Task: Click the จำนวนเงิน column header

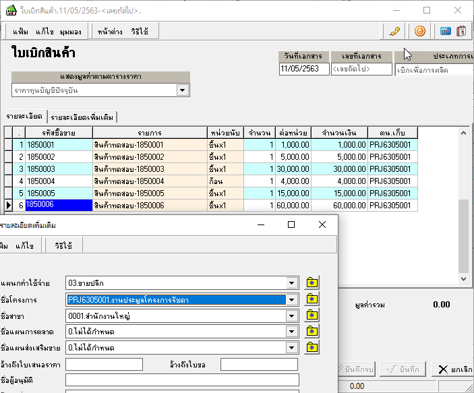Action: pyautogui.click(x=339, y=133)
